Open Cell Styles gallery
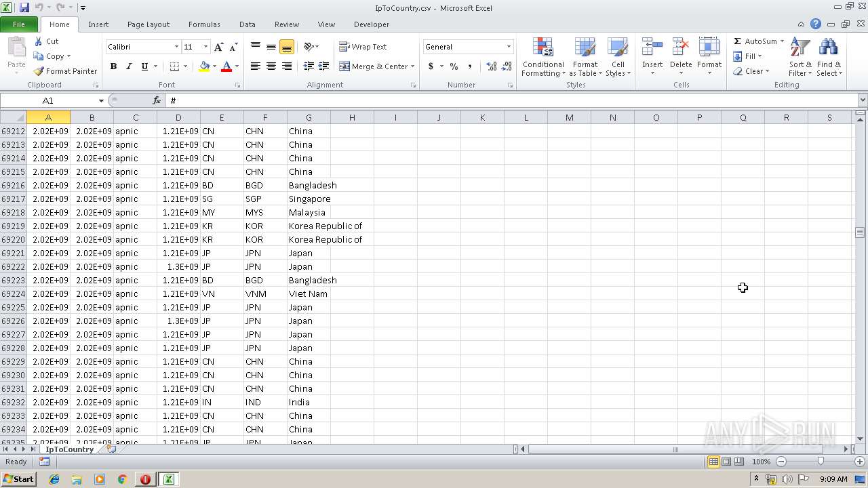 coord(618,58)
